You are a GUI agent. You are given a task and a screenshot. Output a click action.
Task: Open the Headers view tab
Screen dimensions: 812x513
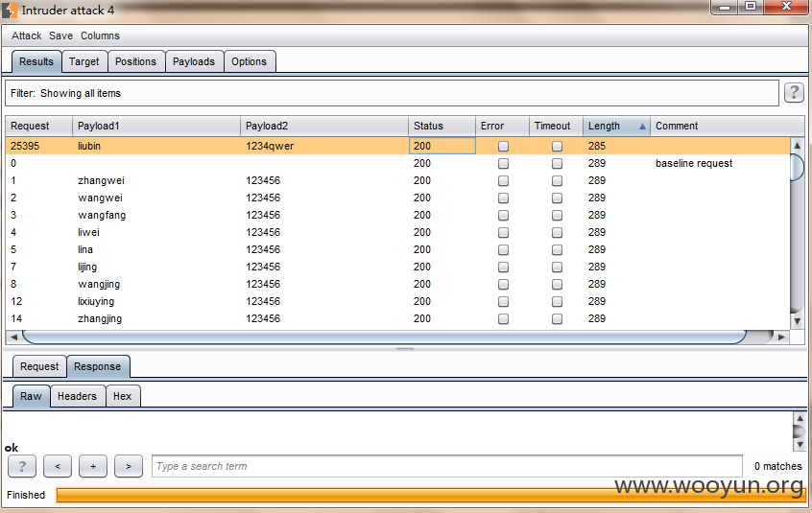pos(77,396)
